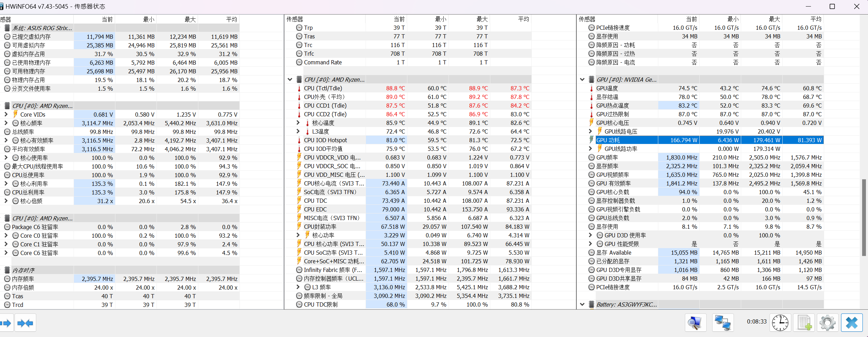
Task: Click the lightning icon beside GPU核心电压
Action: click(592, 122)
